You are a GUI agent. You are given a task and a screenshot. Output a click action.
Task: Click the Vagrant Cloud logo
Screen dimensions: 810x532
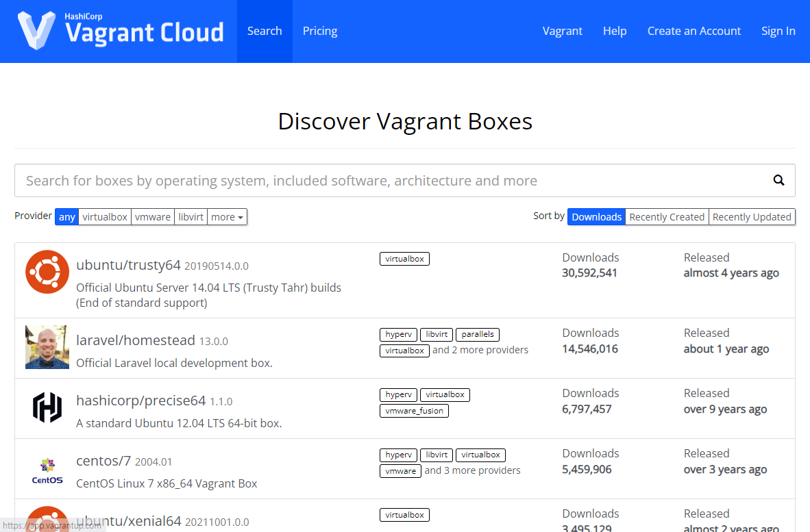pos(121,31)
